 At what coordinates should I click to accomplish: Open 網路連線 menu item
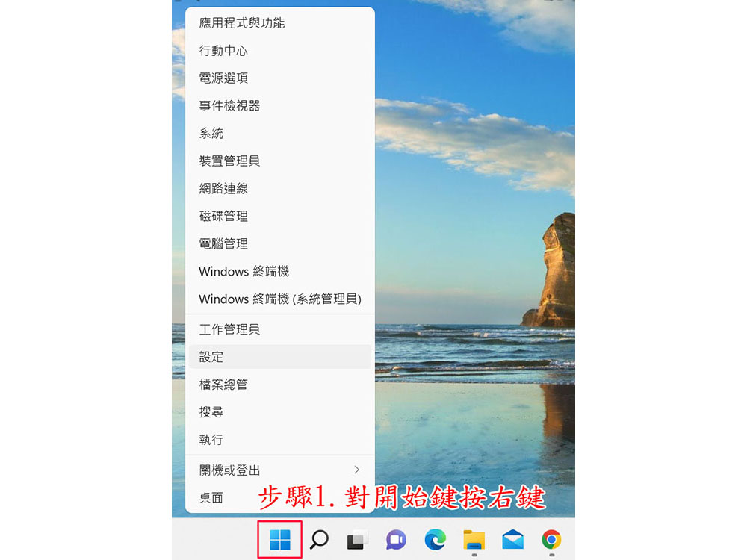(x=223, y=188)
